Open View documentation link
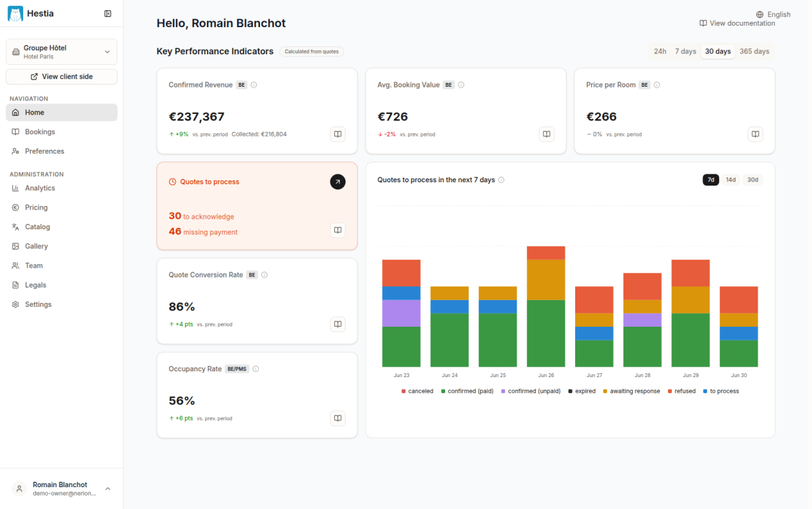 (x=737, y=23)
